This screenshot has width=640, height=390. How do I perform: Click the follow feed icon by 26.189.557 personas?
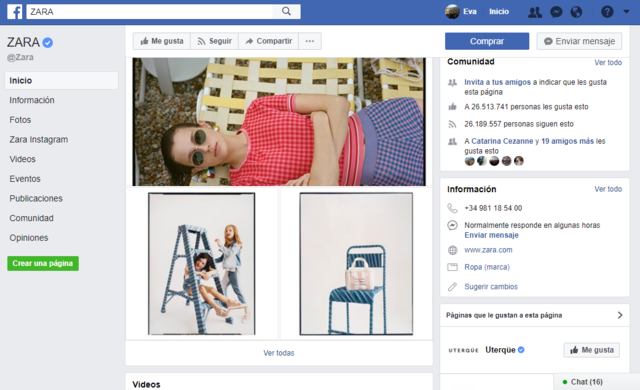(452, 124)
